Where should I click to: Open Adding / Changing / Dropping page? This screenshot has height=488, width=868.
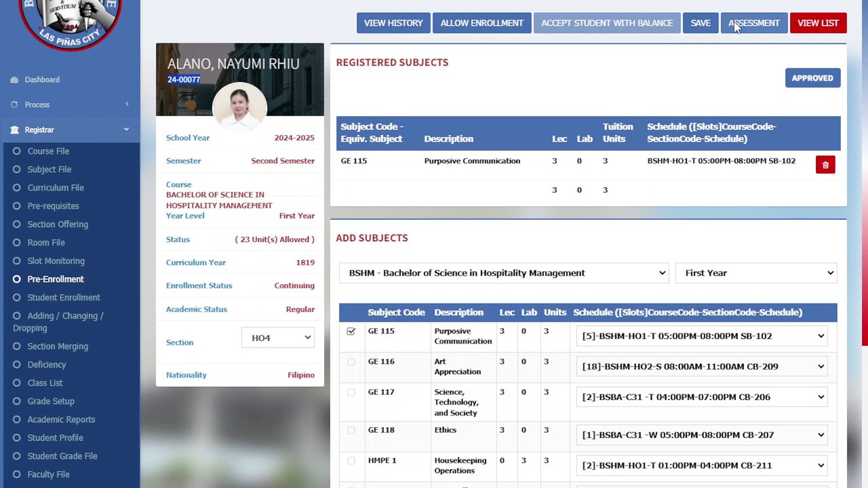tap(58, 322)
